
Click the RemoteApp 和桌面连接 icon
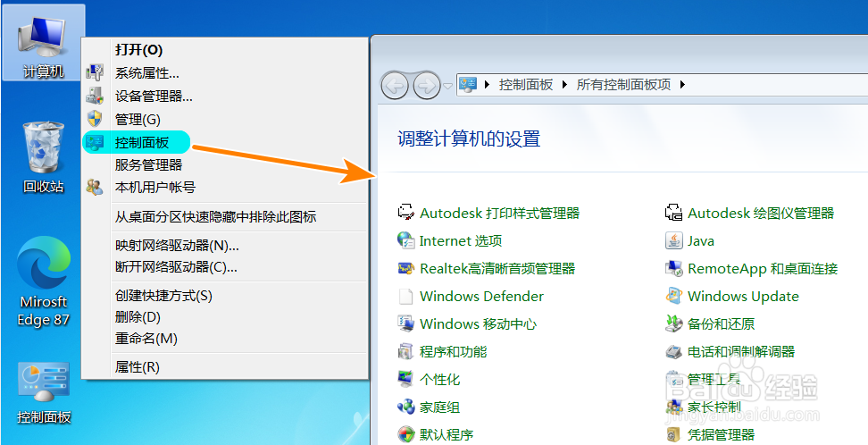(x=673, y=269)
